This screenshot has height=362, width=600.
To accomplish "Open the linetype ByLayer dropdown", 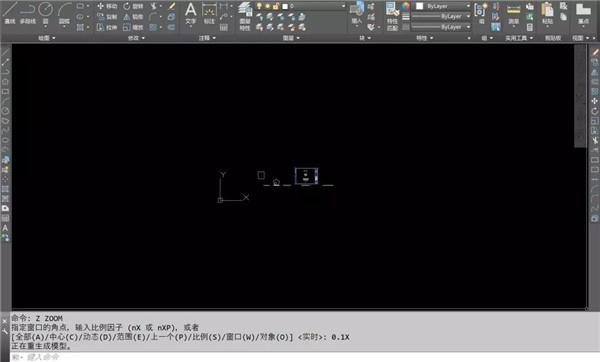I will coord(468,27).
